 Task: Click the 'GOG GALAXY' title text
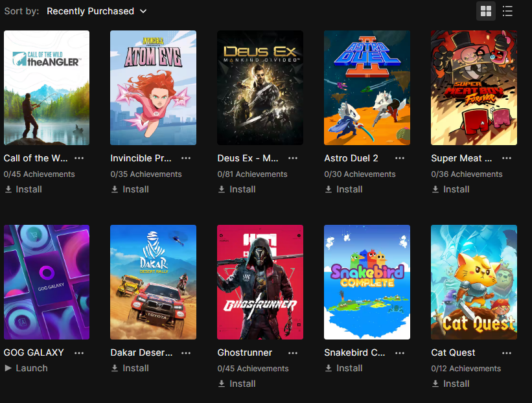click(x=34, y=352)
